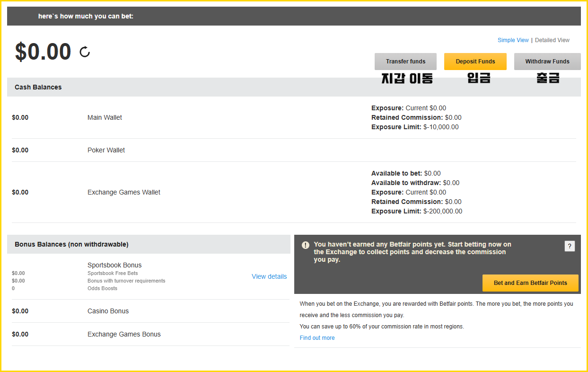Click the Odds Boosts line
Image resolution: width=588 pixels, height=372 pixels.
(x=102, y=288)
